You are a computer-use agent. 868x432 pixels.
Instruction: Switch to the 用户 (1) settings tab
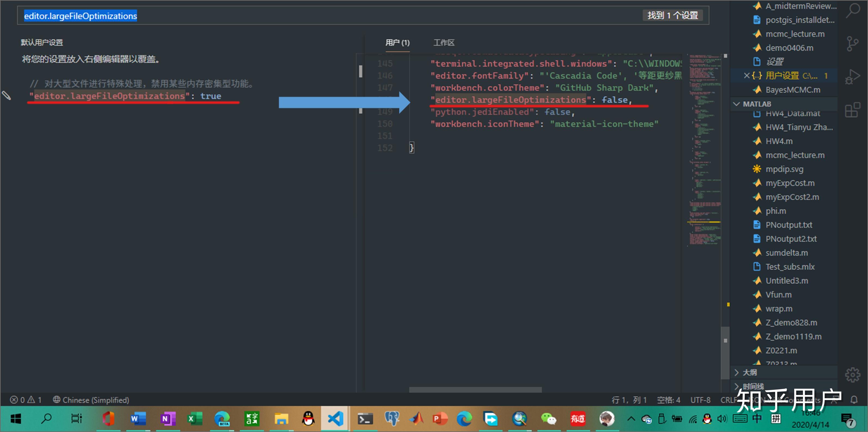398,42
